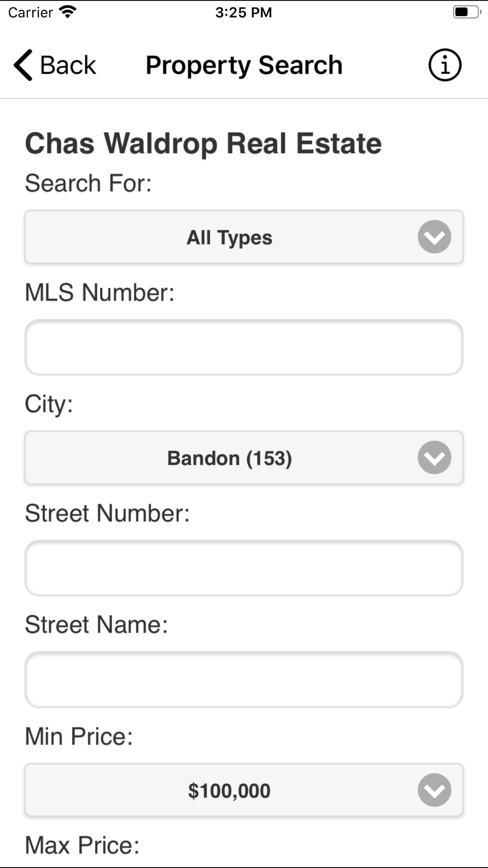Tap the Chas Waldrop Real Estate heading
This screenshot has height=868, width=488.
click(x=203, y=144)
